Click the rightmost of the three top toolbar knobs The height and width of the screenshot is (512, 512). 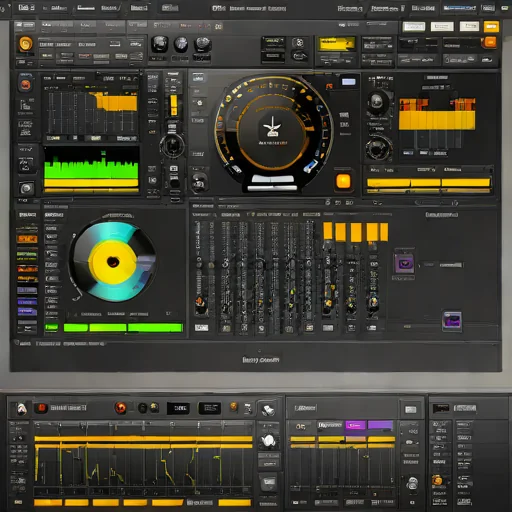click(203, 44)
